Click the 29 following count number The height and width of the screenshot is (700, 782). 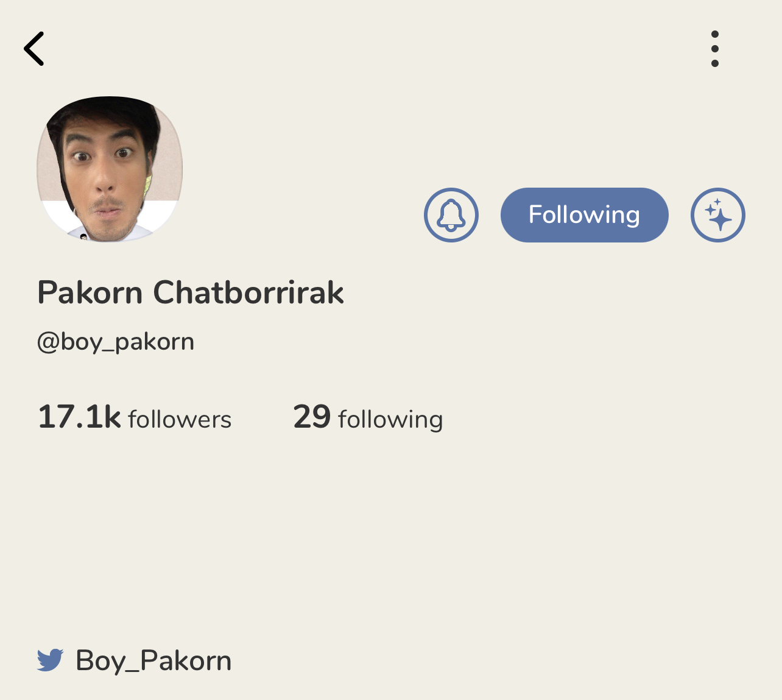[312, 417]
